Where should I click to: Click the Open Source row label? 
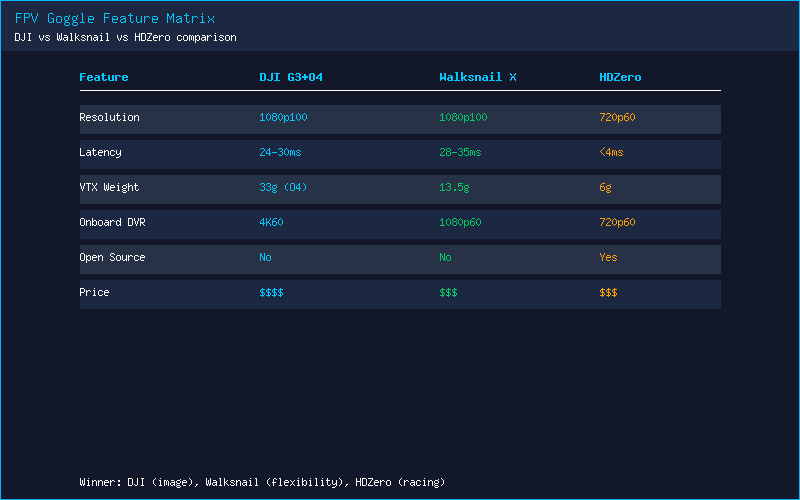point(112,258)
